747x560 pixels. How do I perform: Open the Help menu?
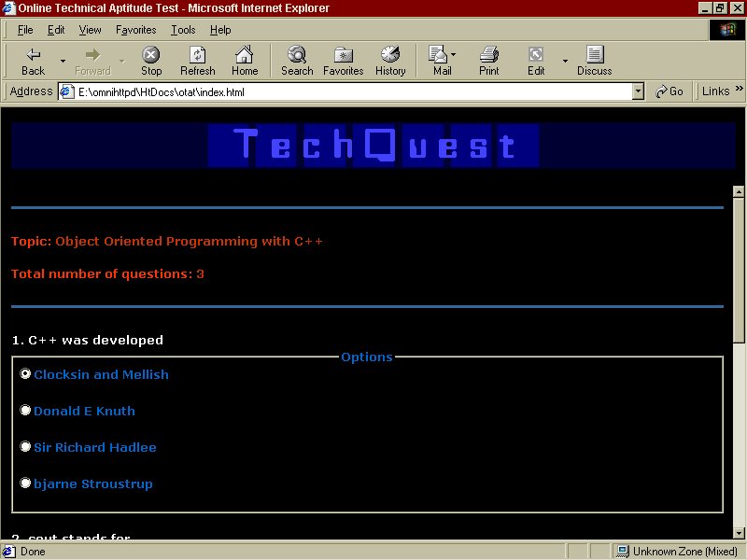click(x=220, y=30)
